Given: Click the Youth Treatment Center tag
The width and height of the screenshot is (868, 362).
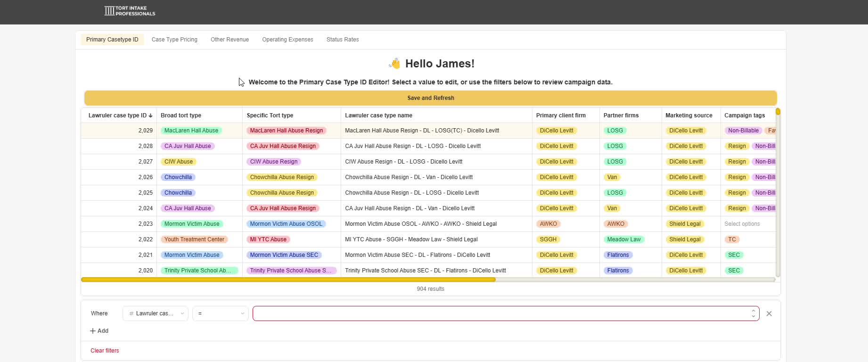Looking at the screenshot, I should pyautogui.click(x=194, y=239).
